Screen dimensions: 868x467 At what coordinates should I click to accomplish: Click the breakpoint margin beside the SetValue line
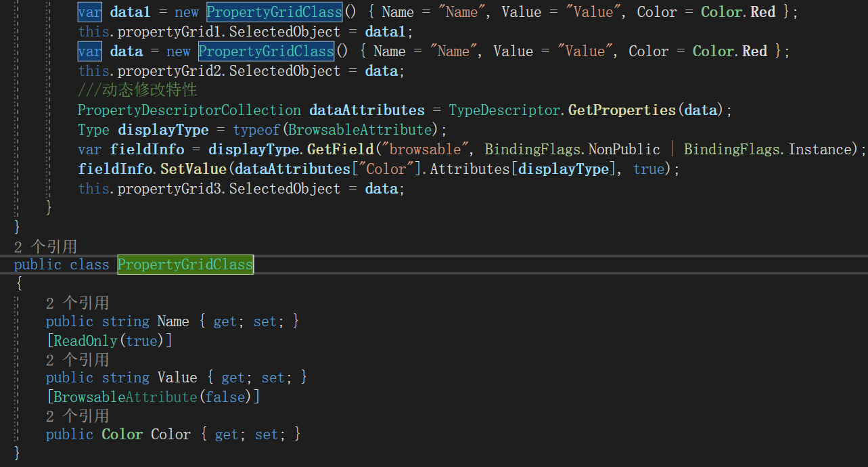tap(8, 169)
